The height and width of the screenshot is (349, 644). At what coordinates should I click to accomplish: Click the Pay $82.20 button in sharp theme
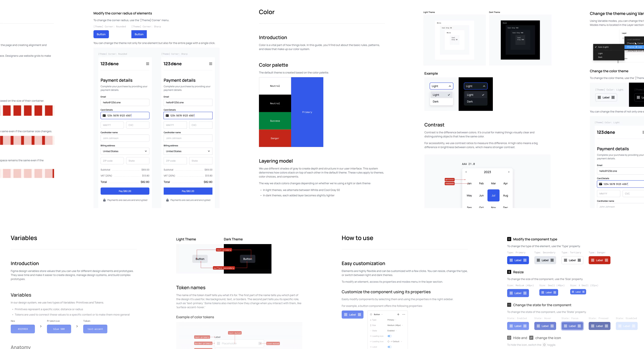coord(188,191)
